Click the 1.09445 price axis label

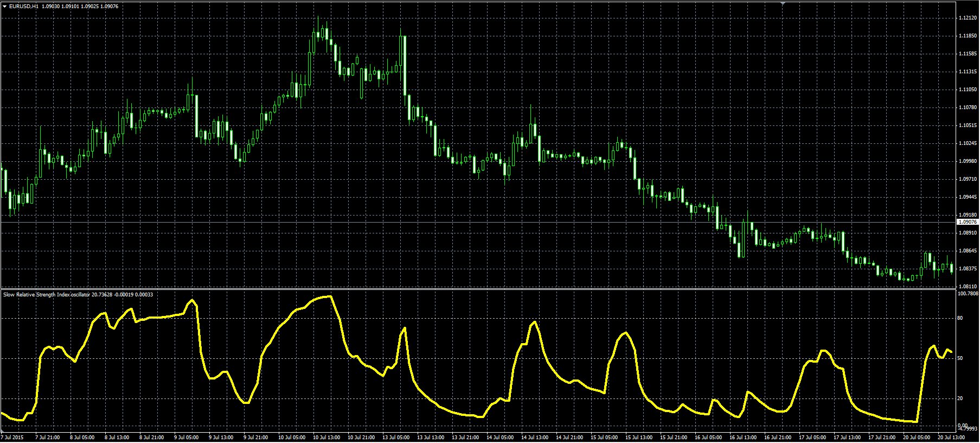tap(968, 197)
